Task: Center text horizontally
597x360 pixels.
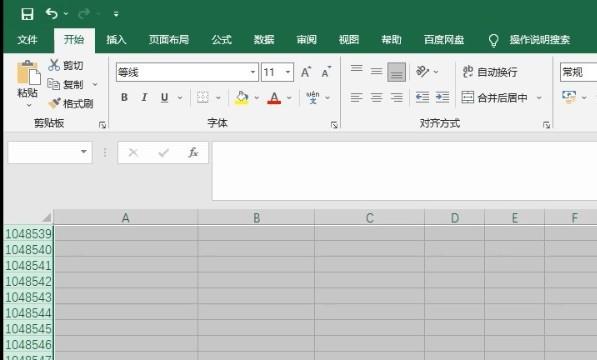Action: [376, 97]
